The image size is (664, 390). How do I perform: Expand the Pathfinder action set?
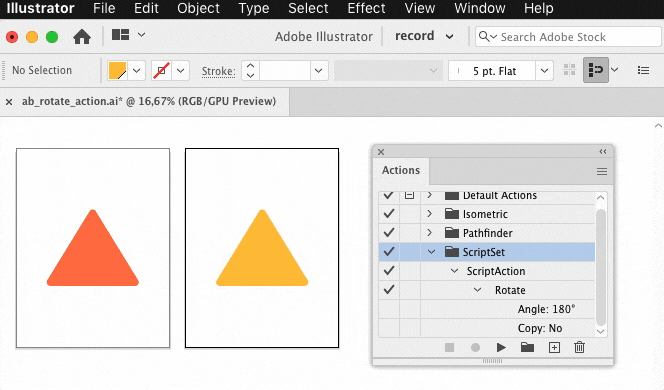(x=429, y=233)
